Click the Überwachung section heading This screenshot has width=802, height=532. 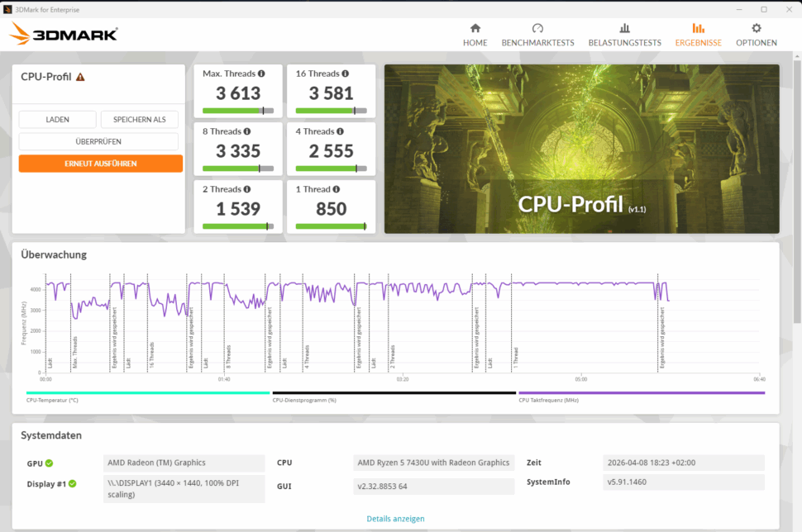click(54, 254)
